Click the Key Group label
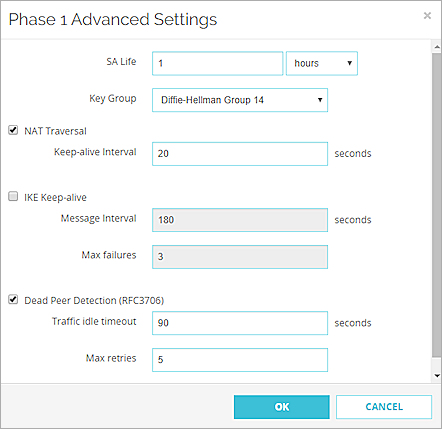The image size is (442, 429). 113,99
